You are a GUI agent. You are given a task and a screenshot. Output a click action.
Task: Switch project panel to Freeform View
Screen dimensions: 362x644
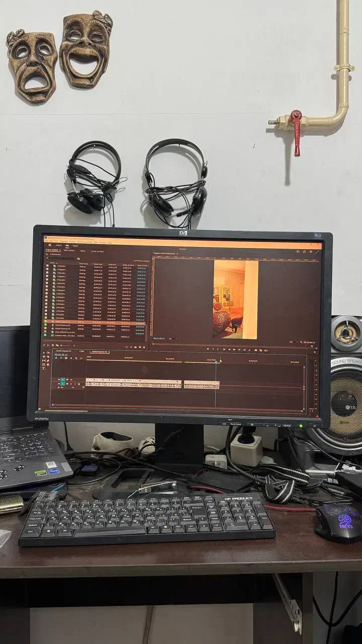coord(57,345)
